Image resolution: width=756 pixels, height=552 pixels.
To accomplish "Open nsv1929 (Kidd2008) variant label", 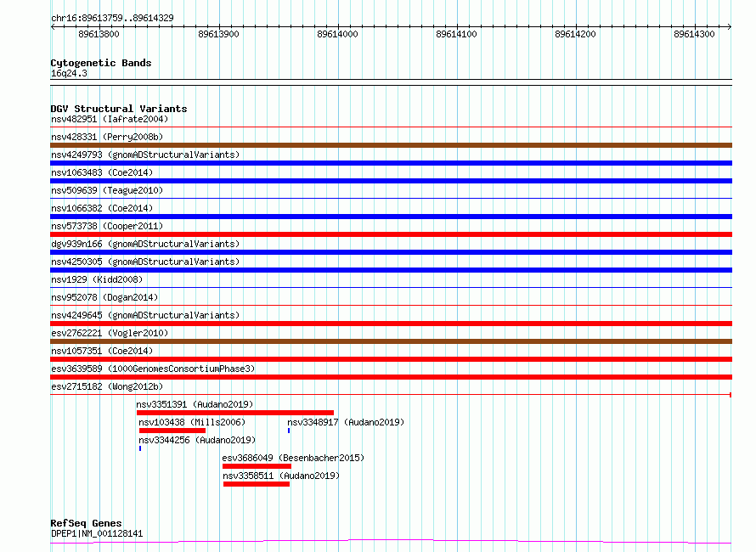I will pos(97,279).
